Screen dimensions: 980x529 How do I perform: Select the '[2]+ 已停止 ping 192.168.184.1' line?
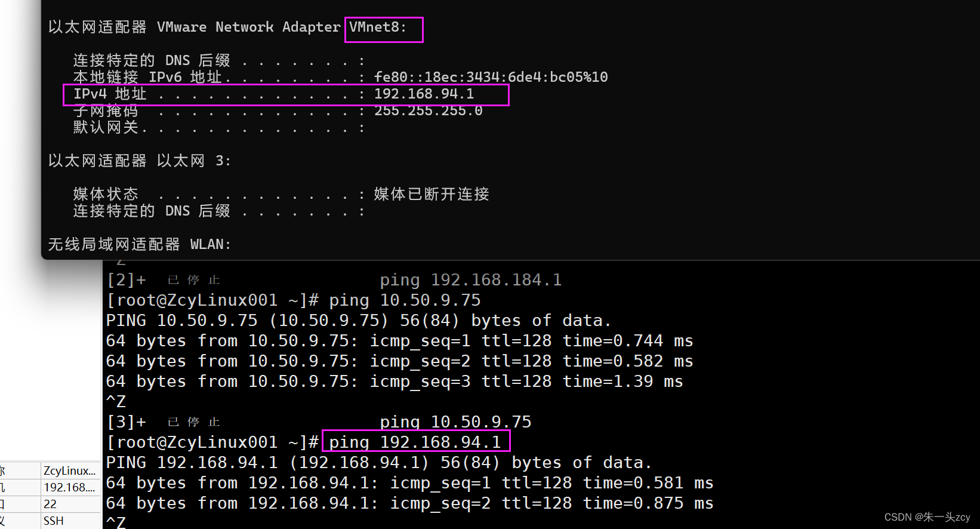(x=334, y=280)
